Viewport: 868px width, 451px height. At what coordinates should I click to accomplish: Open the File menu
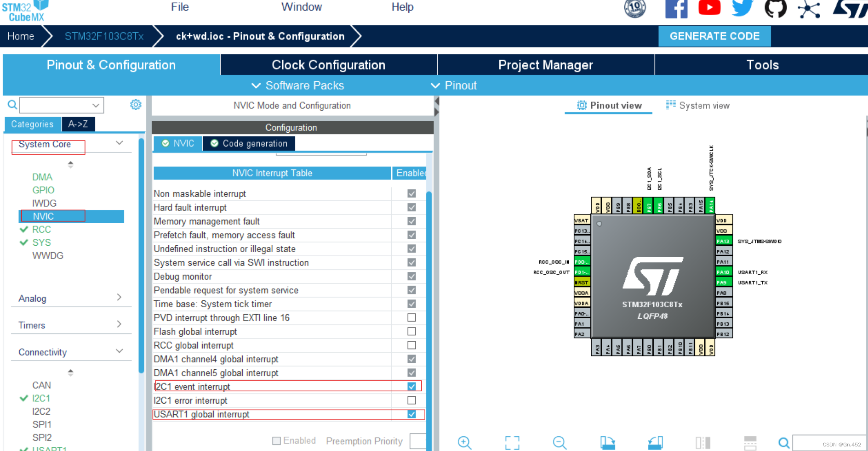[x=180, y=7]
